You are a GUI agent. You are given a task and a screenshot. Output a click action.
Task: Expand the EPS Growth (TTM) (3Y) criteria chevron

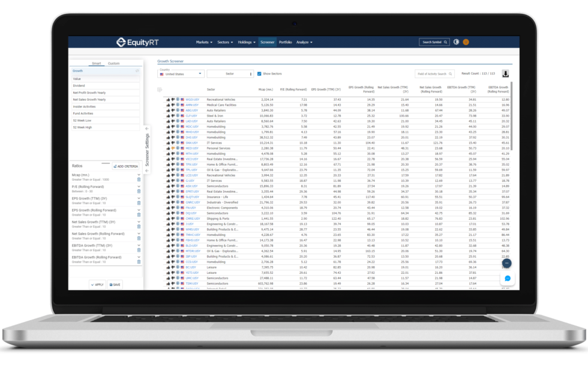tap(139, 198)
